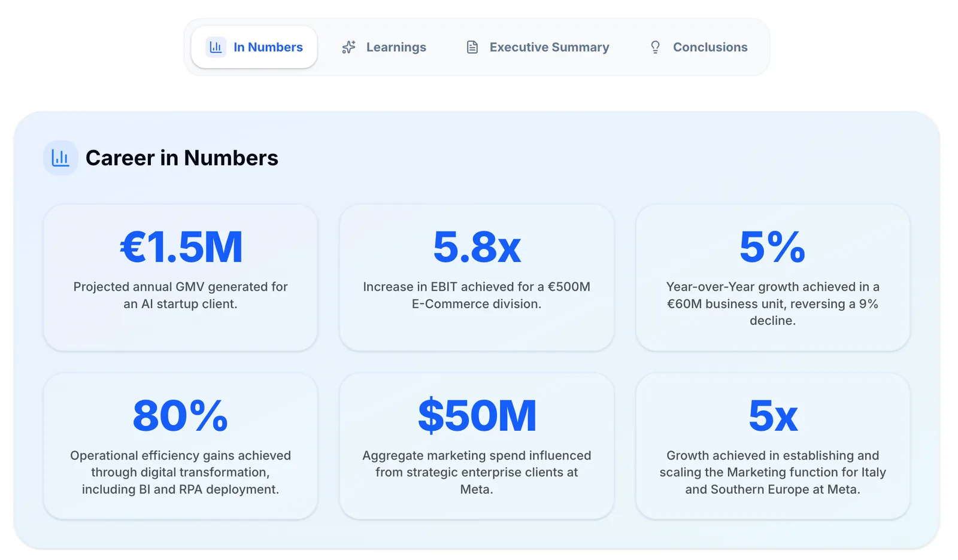The width and height of the screenshot is (958, 560).
Task: Click the 5x figure
Action: [773, 415]
